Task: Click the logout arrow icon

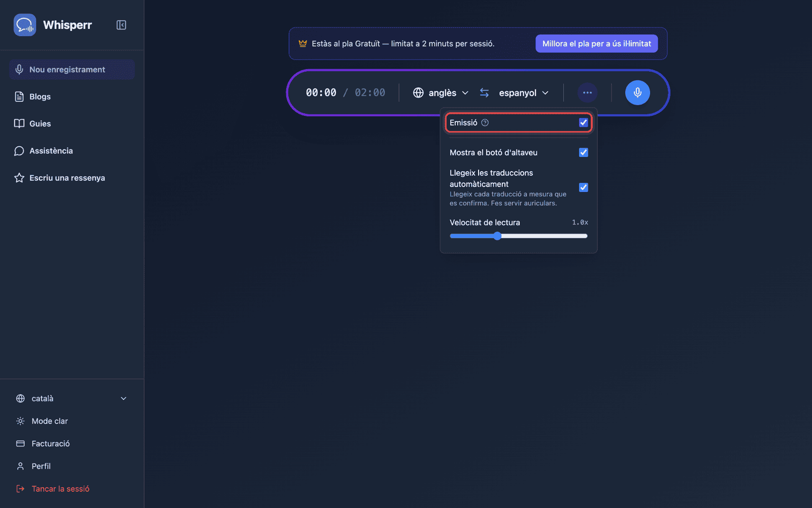Action: click(x=20, y=489)
